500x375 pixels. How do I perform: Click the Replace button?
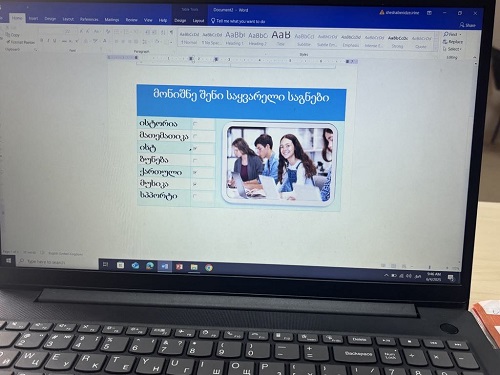point(453,42)
